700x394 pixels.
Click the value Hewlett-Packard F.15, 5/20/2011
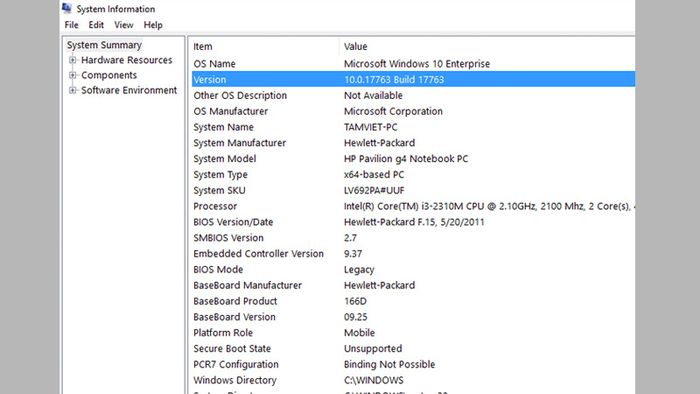point(414,222)
